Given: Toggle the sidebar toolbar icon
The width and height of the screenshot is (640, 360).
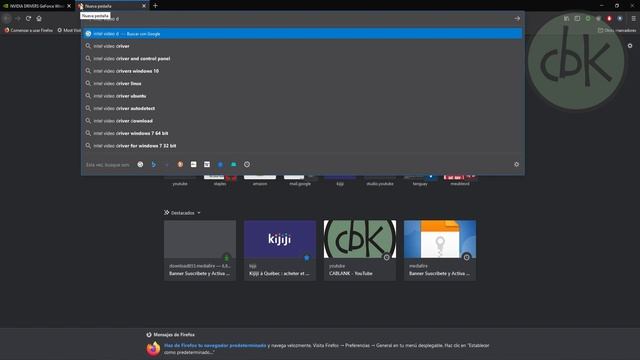Looking at the screenshot, I should click(x=577, y=18).
